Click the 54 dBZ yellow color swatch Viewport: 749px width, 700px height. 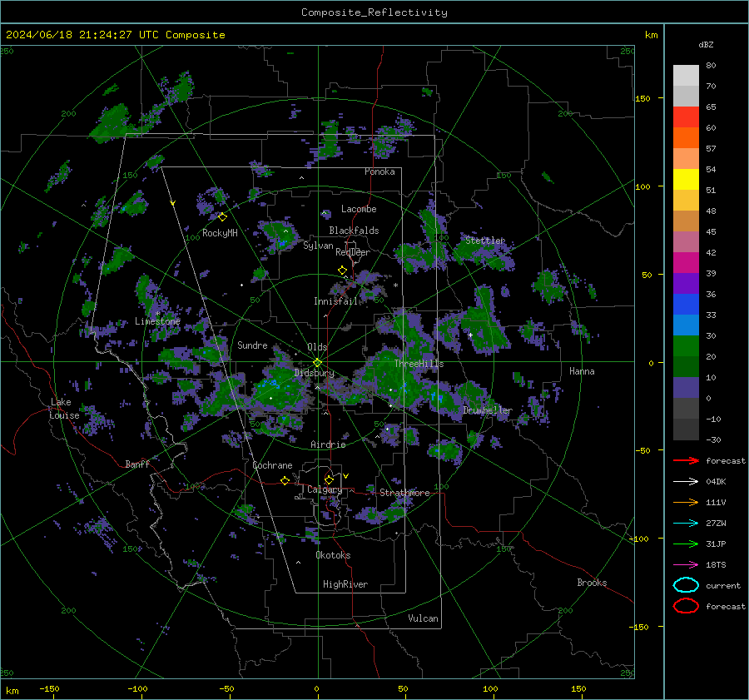point(686,179)
